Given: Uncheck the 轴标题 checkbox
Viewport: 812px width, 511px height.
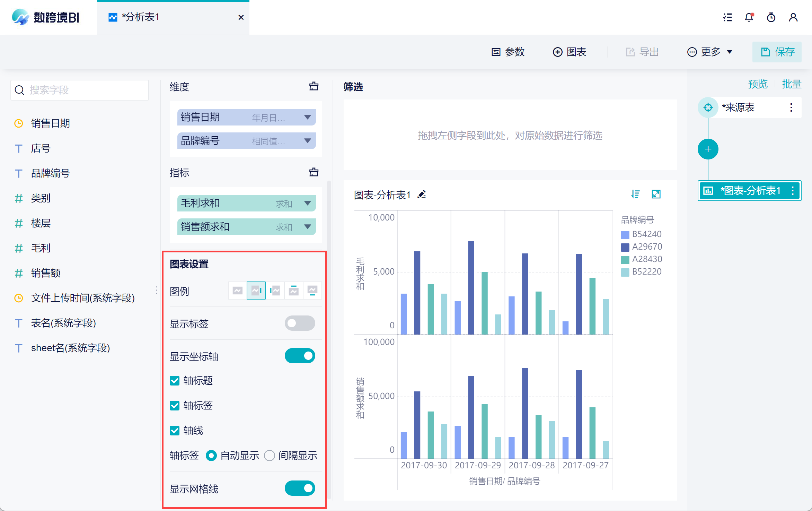Looking at the screenshot, I should click(175, 381).
